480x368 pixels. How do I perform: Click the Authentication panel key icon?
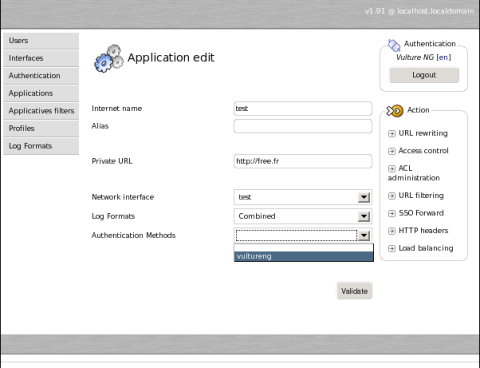(394, 45)
